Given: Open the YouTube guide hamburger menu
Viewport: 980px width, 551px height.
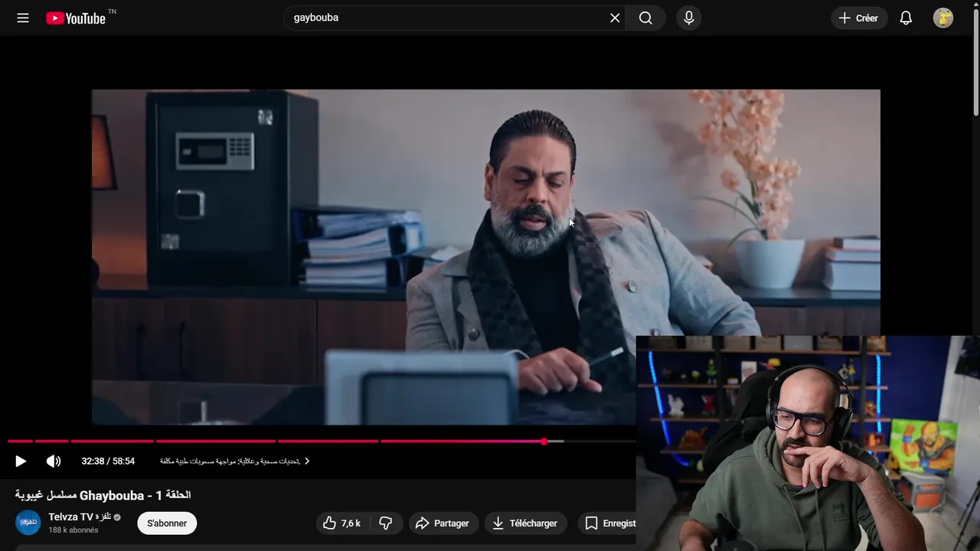Looking at the screenshot, I should (23, 18).
